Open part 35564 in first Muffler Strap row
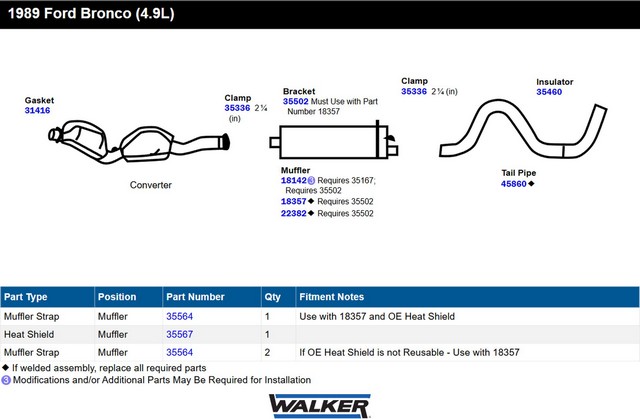 [x=180, y=316]
